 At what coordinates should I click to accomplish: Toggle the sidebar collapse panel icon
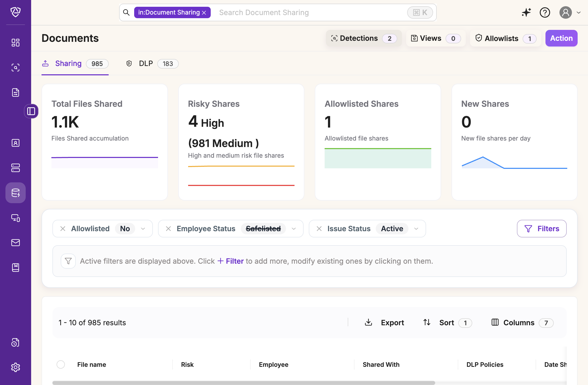coord(31,111)
